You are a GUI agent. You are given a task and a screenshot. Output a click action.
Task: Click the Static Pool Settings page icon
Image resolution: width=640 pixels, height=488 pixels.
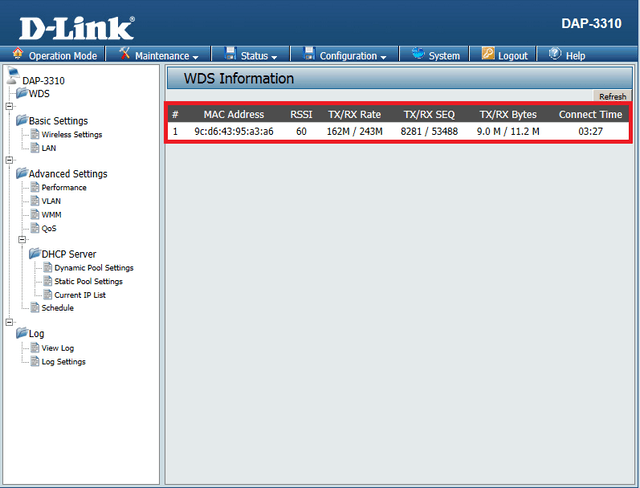[x=48, y=281]
